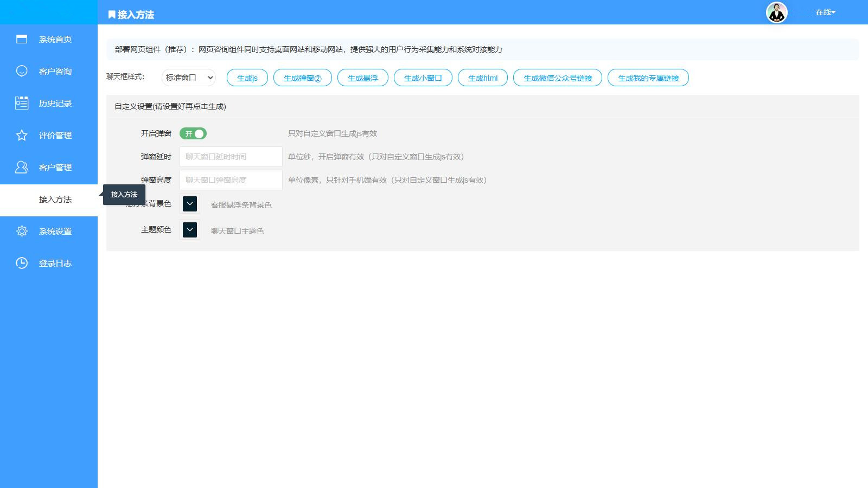This screenshot has height=488, width=868.
Task: Click the 生成js button
Action: pyautogui.click(x=247, y=78)
